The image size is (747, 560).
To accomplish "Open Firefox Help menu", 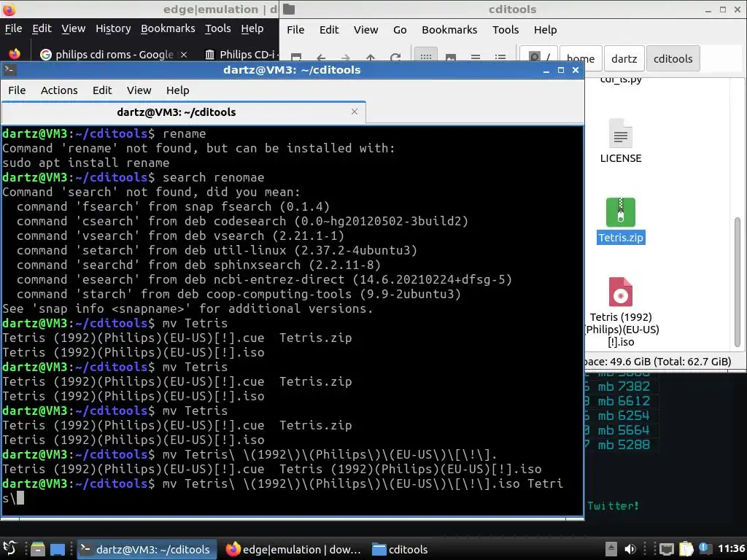I will [252, 28].
